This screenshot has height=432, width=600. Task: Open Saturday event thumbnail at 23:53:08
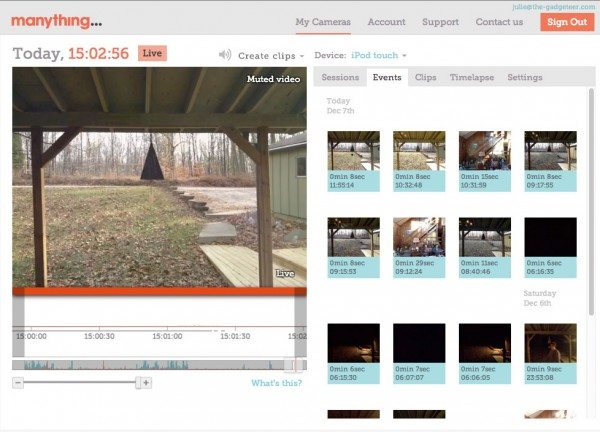(x=551, y=354)
